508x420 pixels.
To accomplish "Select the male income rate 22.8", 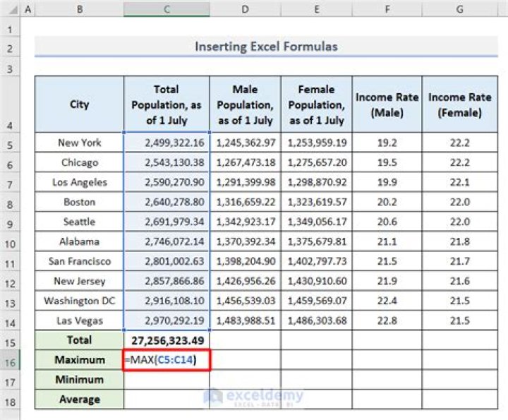I will (x=387, y=320).
